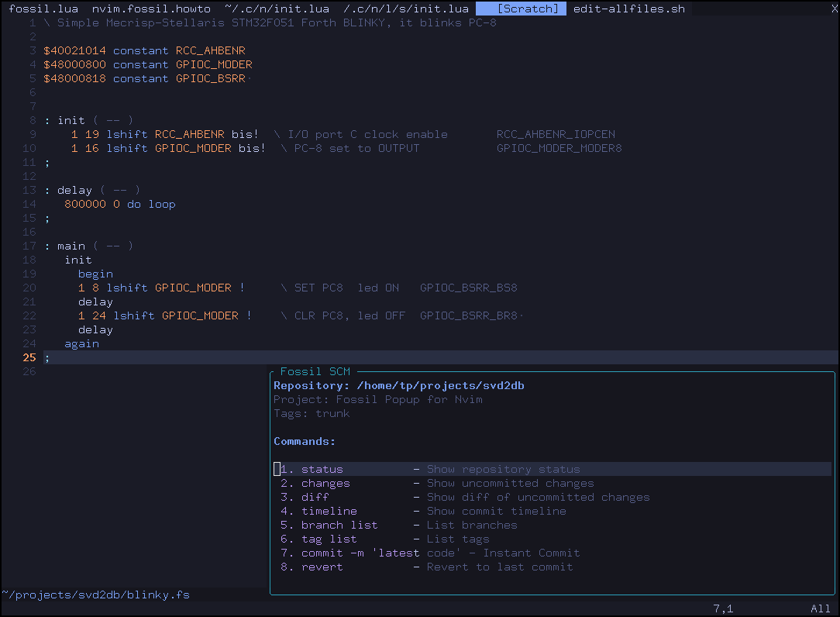The height and width of the screenshot is (617, 840).
Task: Click the 'begin' keyword on line 19
Action: pos(95,274)
